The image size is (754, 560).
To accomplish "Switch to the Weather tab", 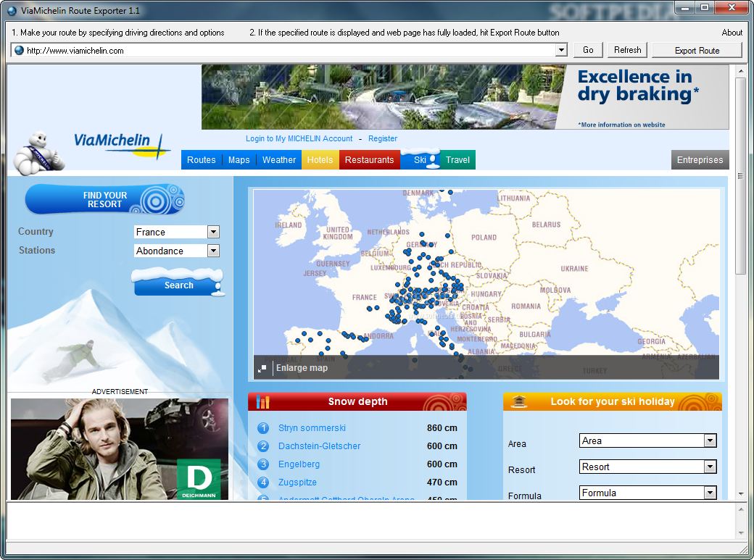I will (279, 160).
